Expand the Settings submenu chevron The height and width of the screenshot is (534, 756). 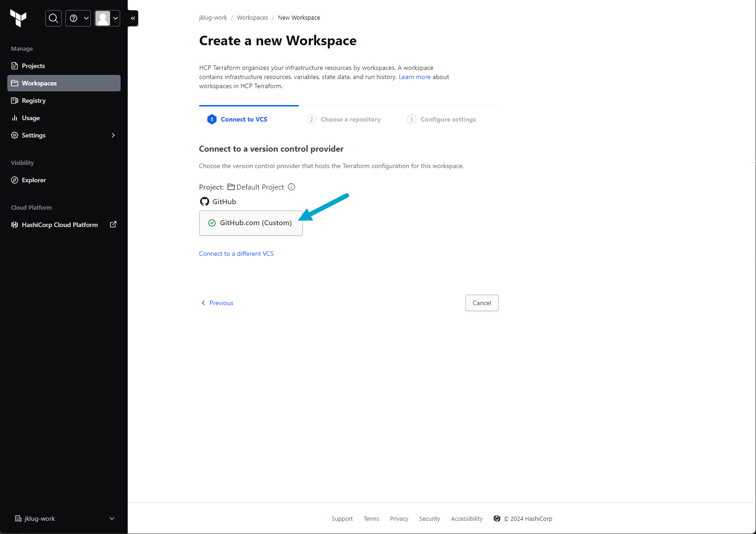tap(113, 135)
